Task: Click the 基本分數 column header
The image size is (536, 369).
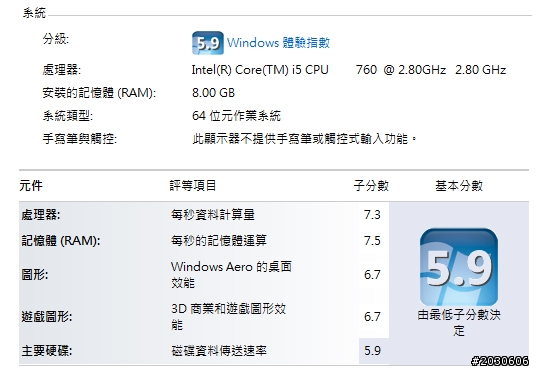Action: pyautogui.click(x=459, y=186)
